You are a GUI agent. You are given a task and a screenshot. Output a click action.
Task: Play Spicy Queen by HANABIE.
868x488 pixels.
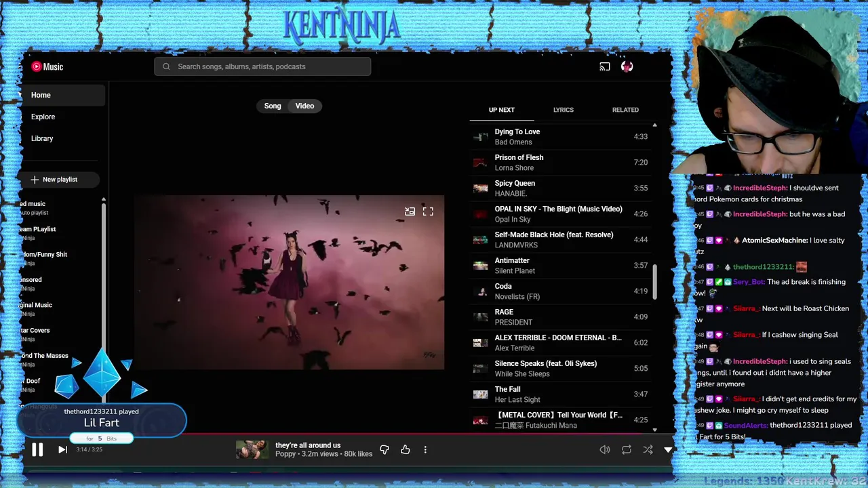point(560,188)
